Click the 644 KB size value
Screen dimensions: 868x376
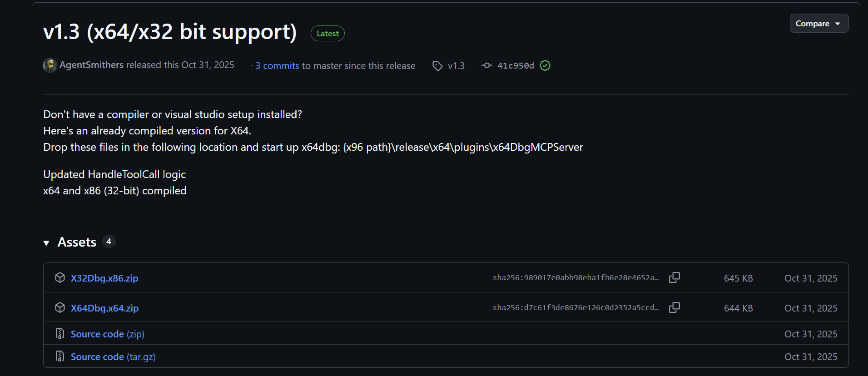pos(738,308)
